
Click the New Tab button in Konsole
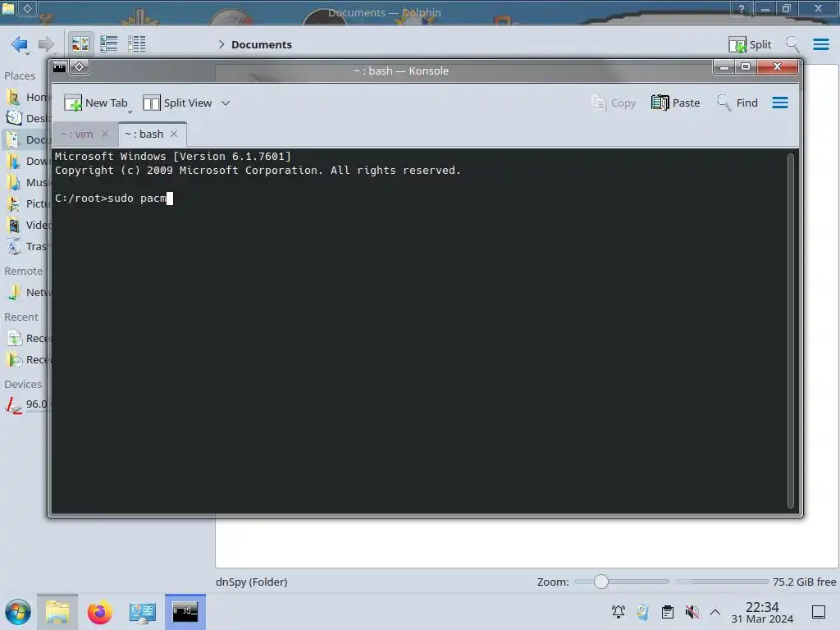pos(96,103)
